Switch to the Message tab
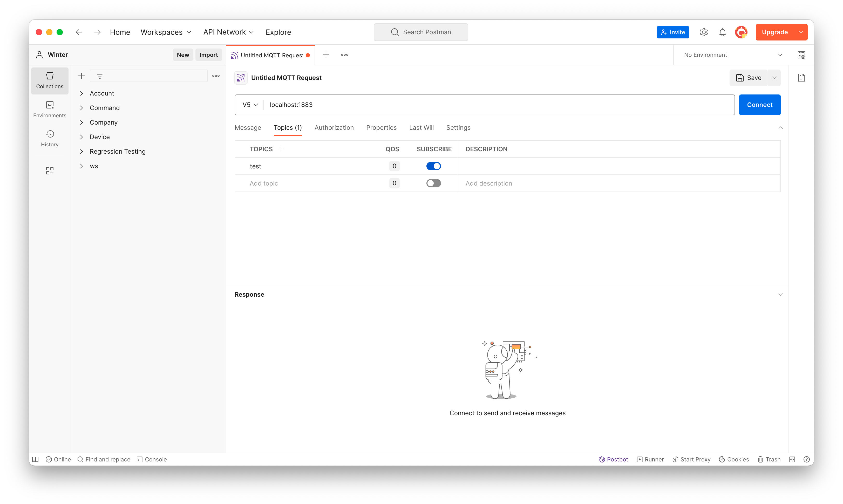 (x=248, y=127)
